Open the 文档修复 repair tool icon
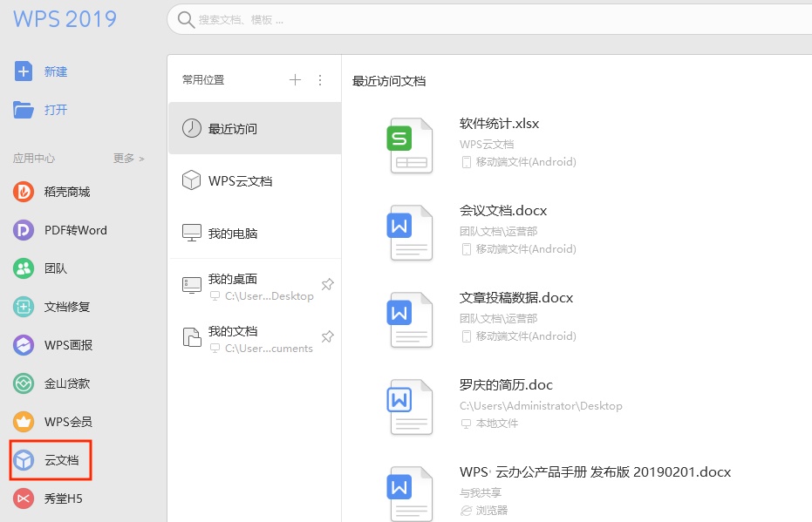The width and height of the screenshot is (812, 522). click(24, 307)
